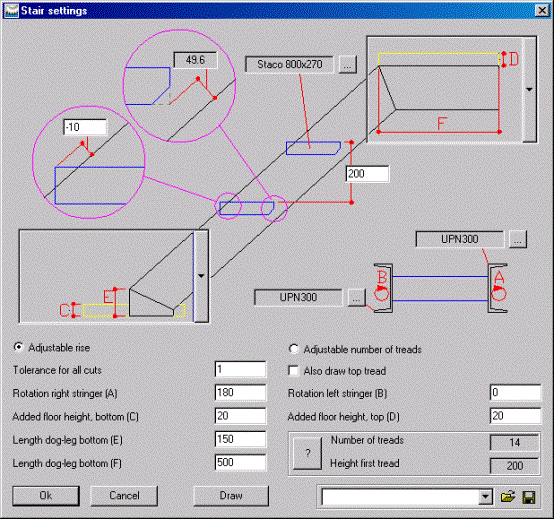
Task: Click the Cancel button
Action: 124,496
